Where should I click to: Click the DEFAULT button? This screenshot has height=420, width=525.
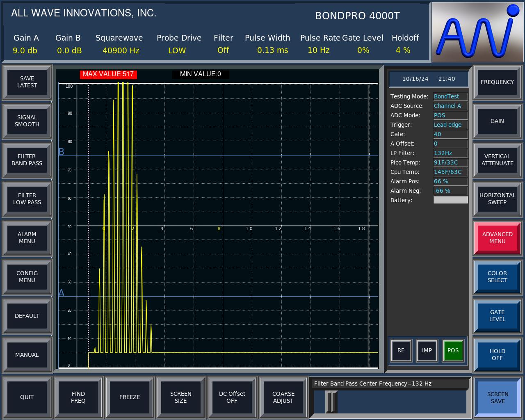(x=27, y=316)
